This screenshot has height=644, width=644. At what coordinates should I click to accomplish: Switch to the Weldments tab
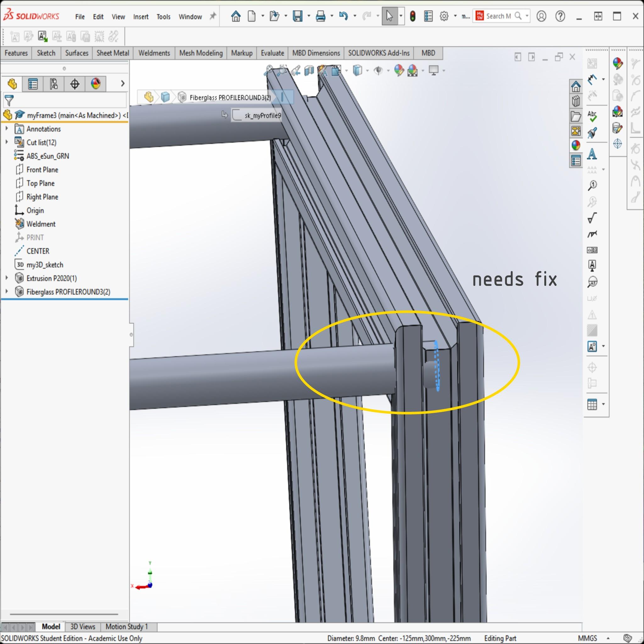point(154,53)
